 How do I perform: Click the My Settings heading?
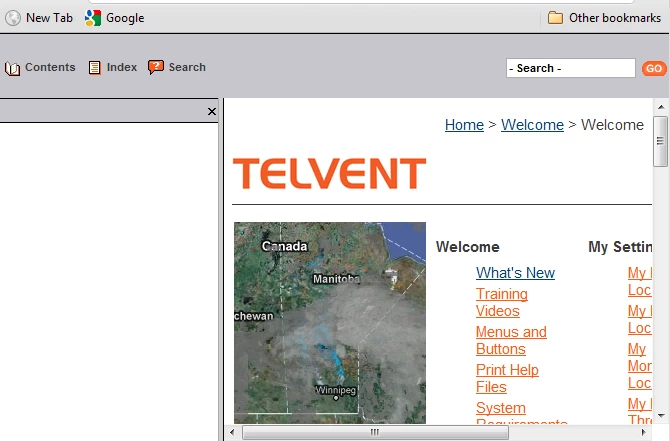click(620, 247)
